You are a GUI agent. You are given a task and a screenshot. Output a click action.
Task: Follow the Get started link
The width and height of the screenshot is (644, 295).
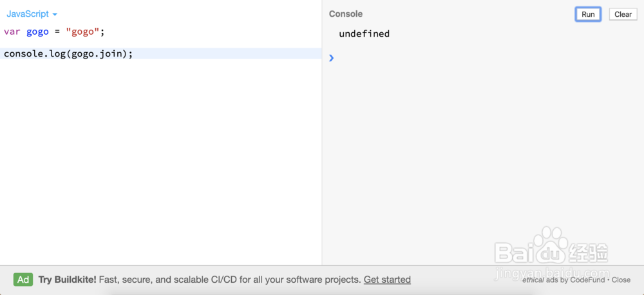tap(387, 280)
